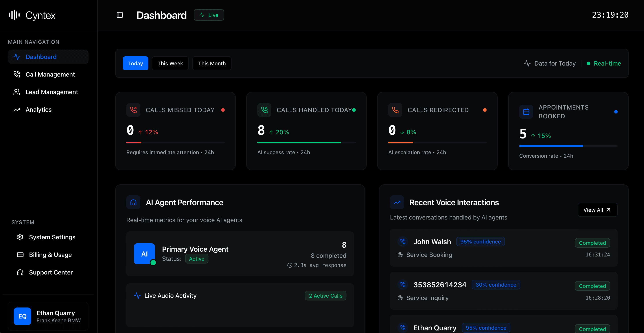The image size is (644, 333).
Task: Open Dashboard in main navigation
Action: (x=48, y=57)
